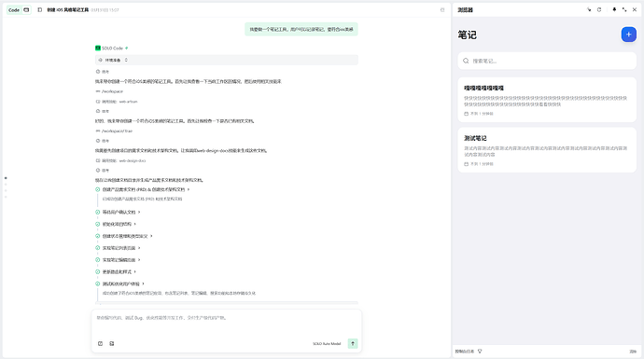Expand the 创建产品需求文档 (PRD) step chevron
The height and width of the screenshot is (359, 644).
coord(189,189)
